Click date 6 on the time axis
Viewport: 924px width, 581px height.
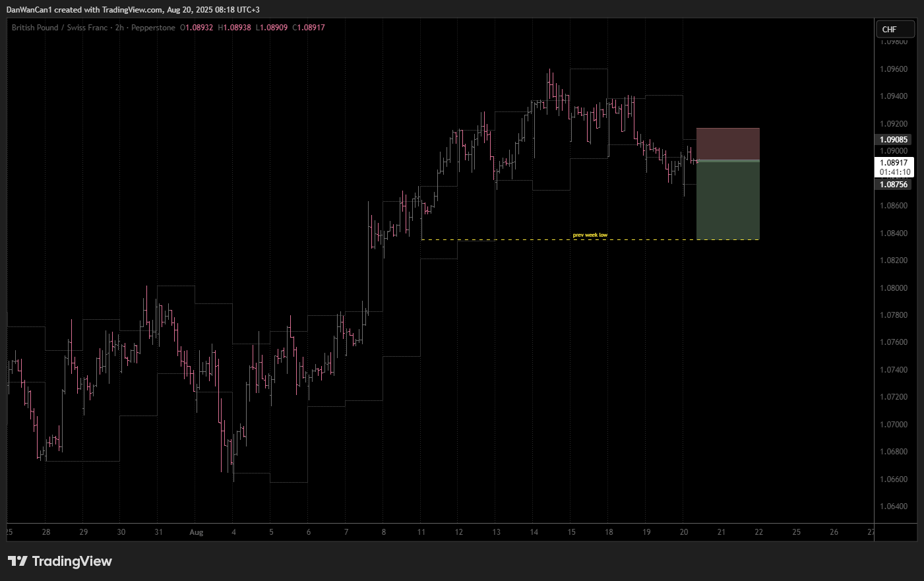309,532
